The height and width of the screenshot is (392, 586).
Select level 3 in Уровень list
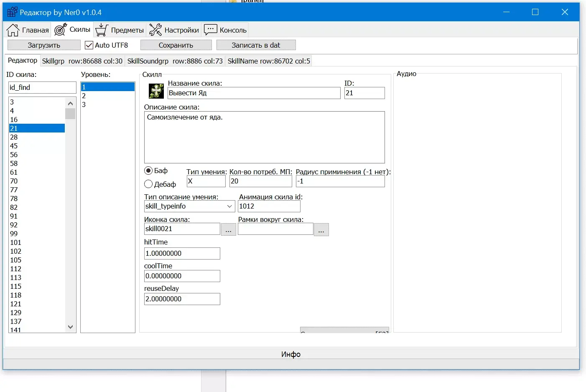point(108,104)
